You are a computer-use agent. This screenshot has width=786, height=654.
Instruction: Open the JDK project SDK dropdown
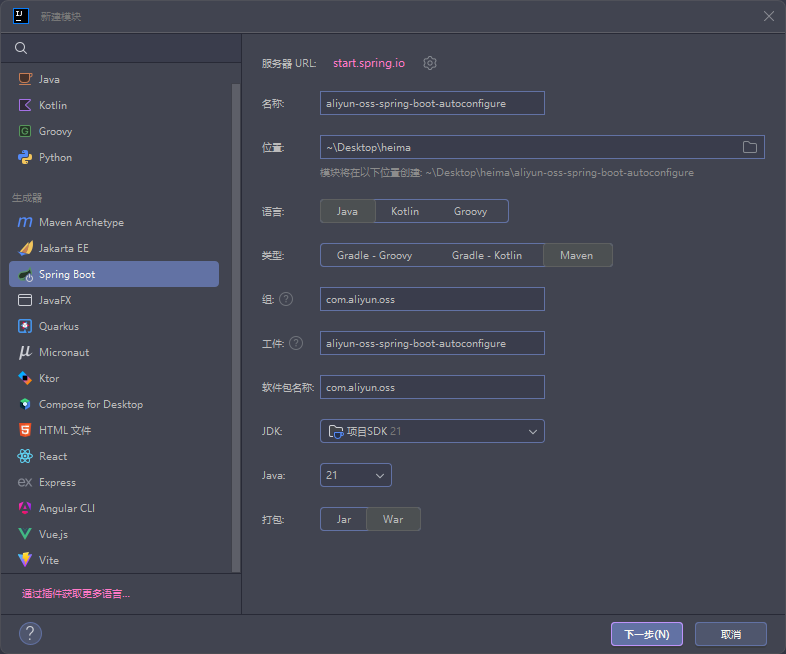click(x=432, y=431)
